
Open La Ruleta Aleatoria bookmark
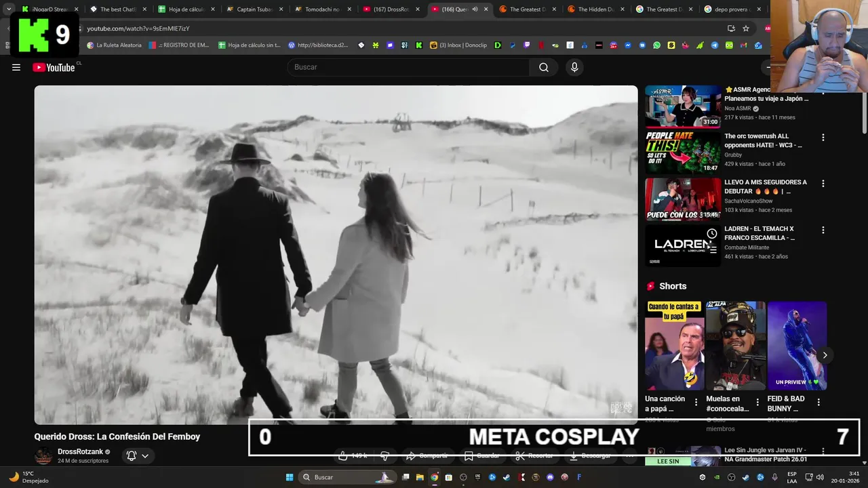click(114, 45)
